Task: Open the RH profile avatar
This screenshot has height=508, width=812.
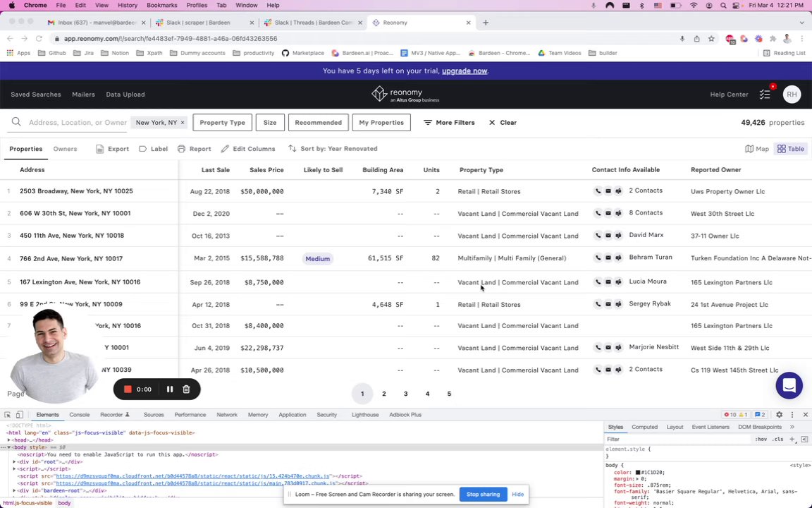Action: 792,95
